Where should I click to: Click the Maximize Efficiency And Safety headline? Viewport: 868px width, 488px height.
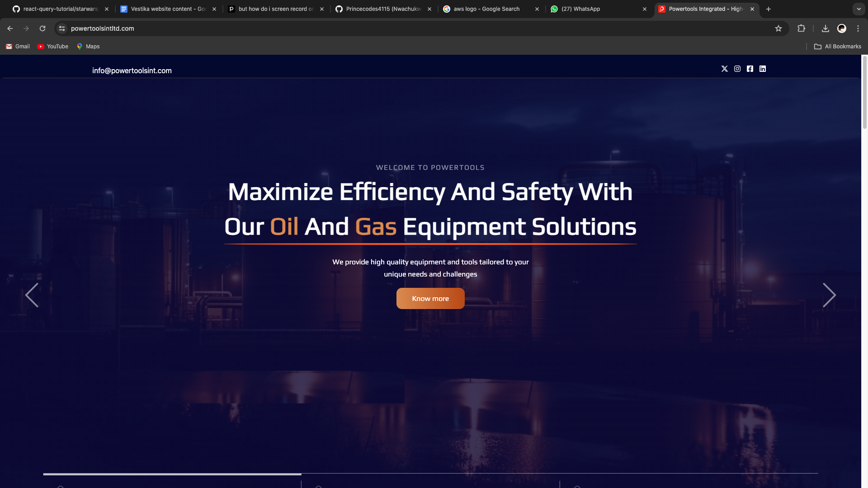tap(430, 209)
